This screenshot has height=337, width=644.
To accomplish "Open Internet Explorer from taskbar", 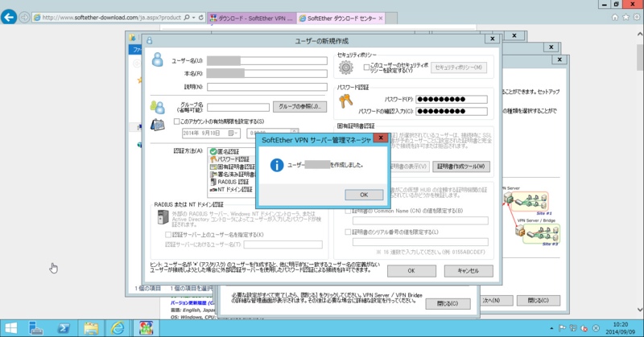I will point(118,328).
